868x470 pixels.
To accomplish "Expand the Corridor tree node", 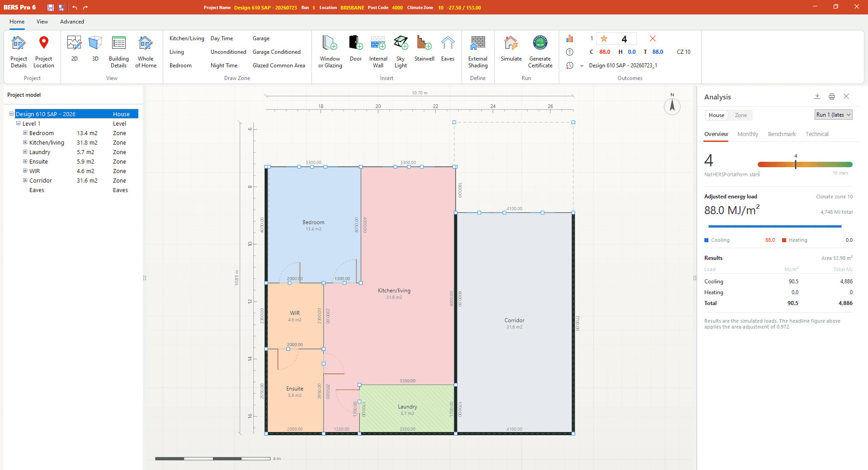I will tap(25, 180).
